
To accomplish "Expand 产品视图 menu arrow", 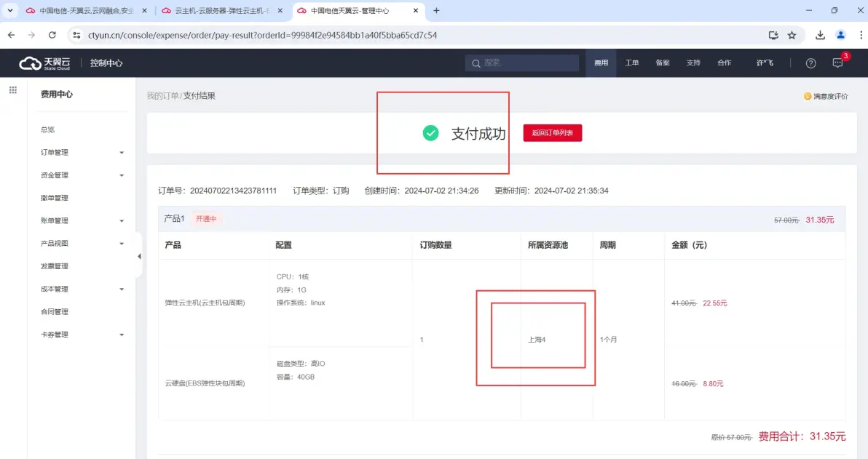I will click(x=122, y=244).
